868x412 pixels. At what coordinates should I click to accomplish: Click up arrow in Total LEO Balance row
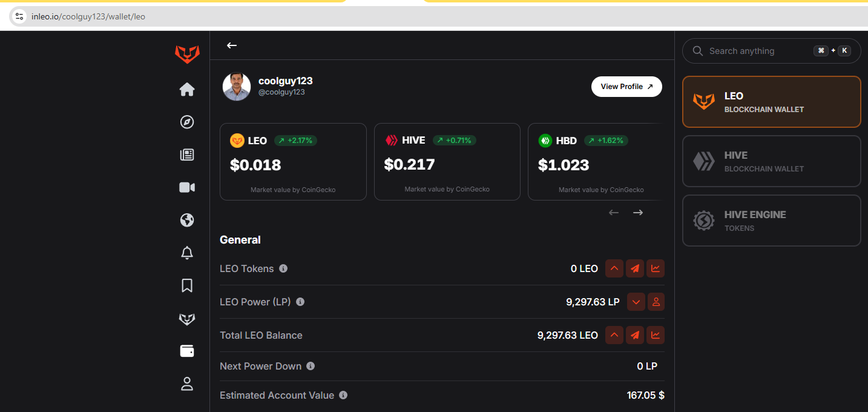tap(614, 335)
